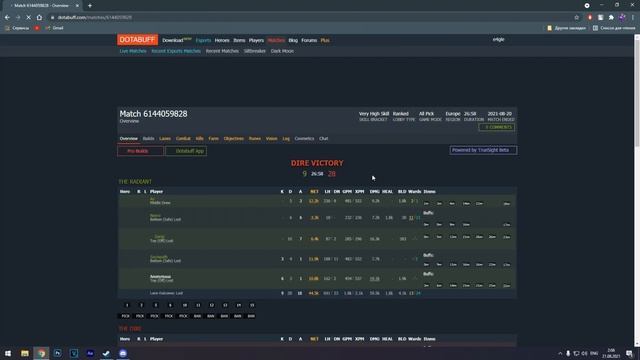This screenshot has width=640, height=360.
Task: Switch to the Chat tab
Action: click(324, 139)
